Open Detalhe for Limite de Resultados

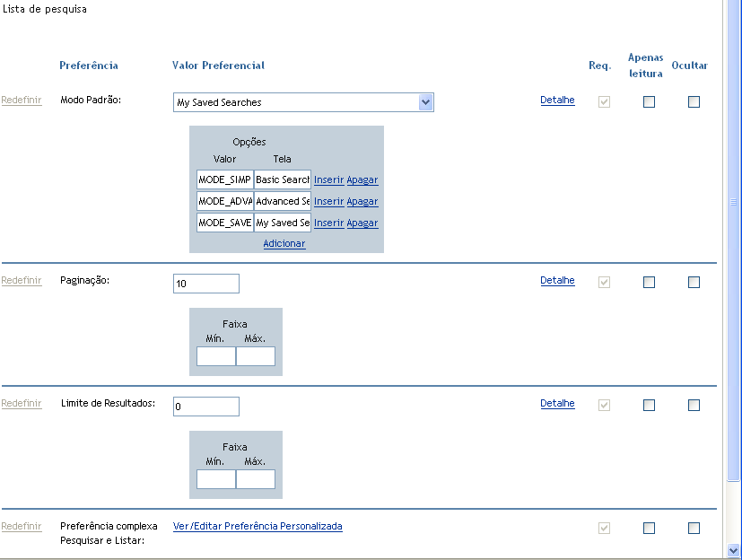(x=557, y=403)
